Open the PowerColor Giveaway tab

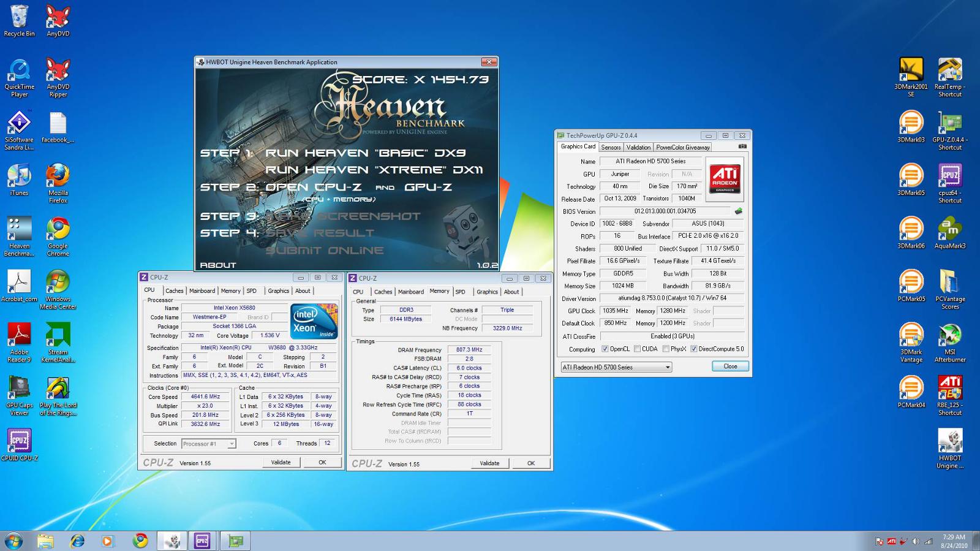tap(683, 147)
